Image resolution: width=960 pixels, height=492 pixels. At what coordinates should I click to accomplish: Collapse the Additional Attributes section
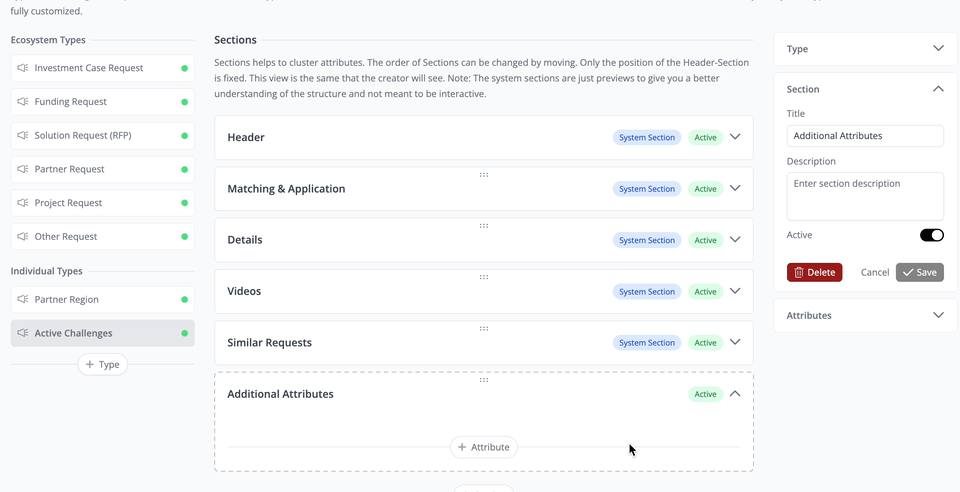(735, 394)
